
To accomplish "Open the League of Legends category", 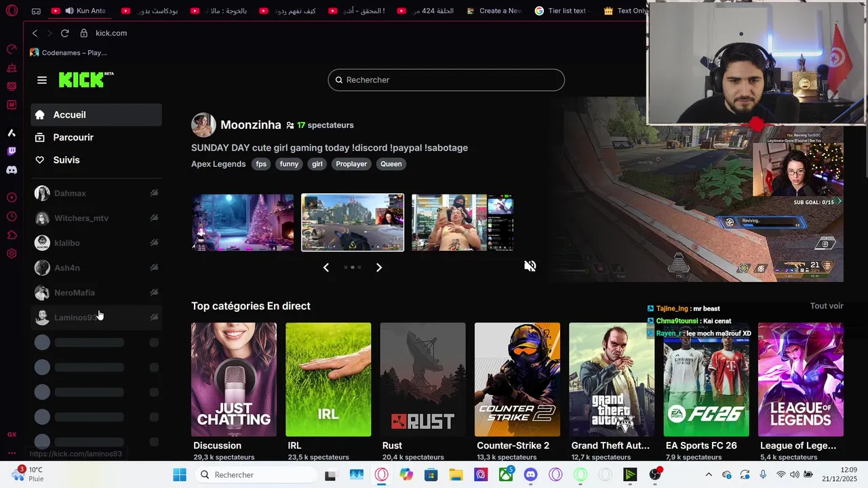I will point(801,380).
